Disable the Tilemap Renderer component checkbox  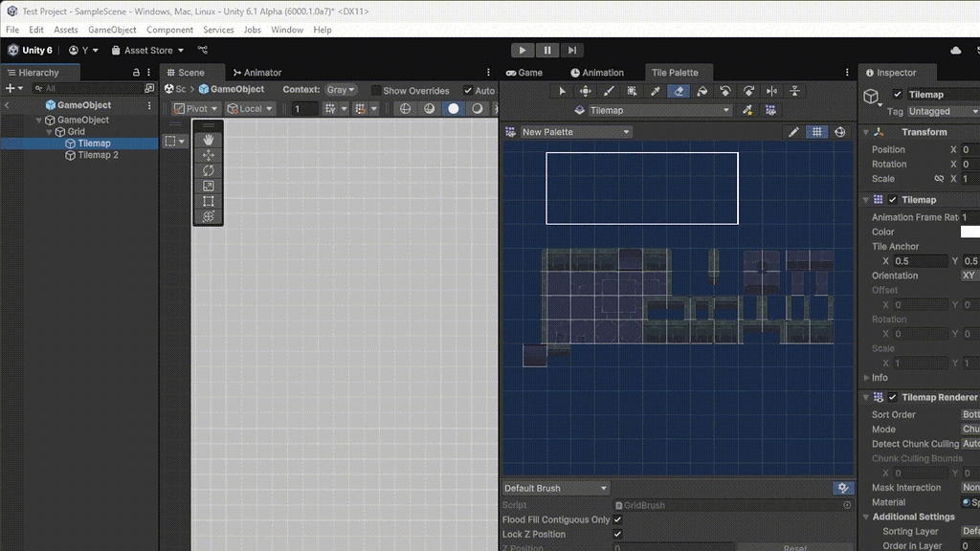click(892, 397)
